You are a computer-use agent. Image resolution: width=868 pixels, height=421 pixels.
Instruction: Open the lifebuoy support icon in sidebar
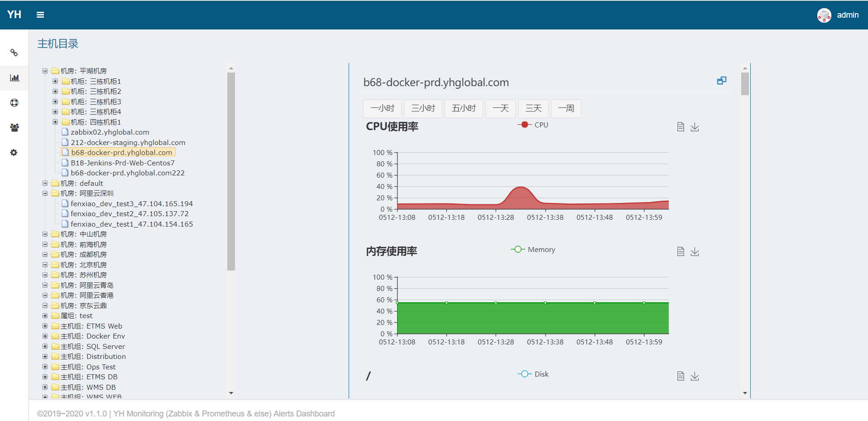(x=14, y=103)
